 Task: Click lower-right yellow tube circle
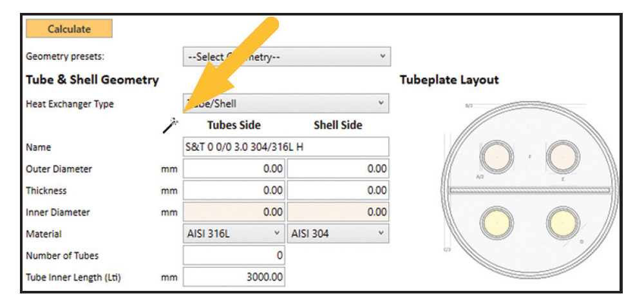pyautogui.click(x=560, y=222)
